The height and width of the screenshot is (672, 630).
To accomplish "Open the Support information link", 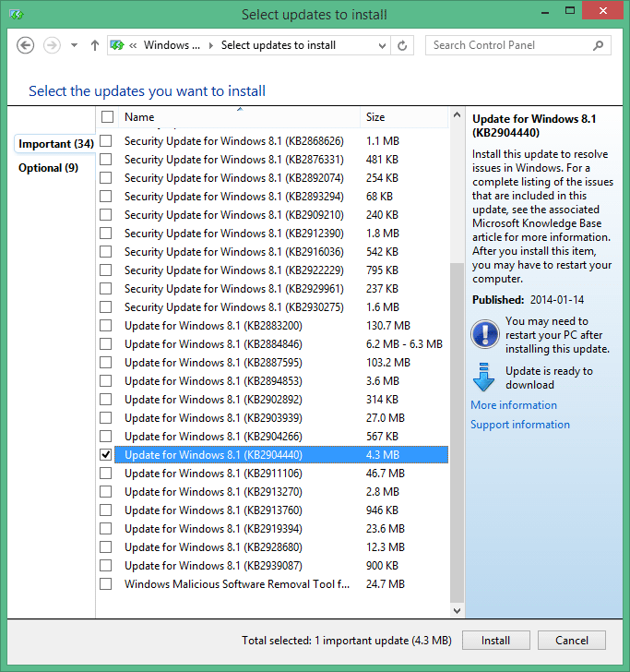I will click(520, 425).
